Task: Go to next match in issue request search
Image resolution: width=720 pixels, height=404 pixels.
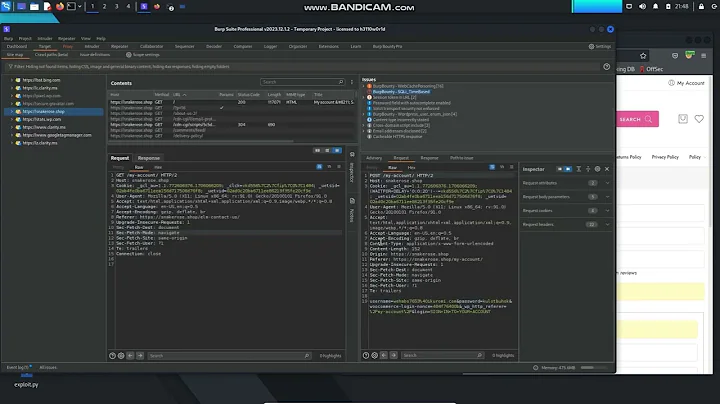Action: tap(394, 355)
